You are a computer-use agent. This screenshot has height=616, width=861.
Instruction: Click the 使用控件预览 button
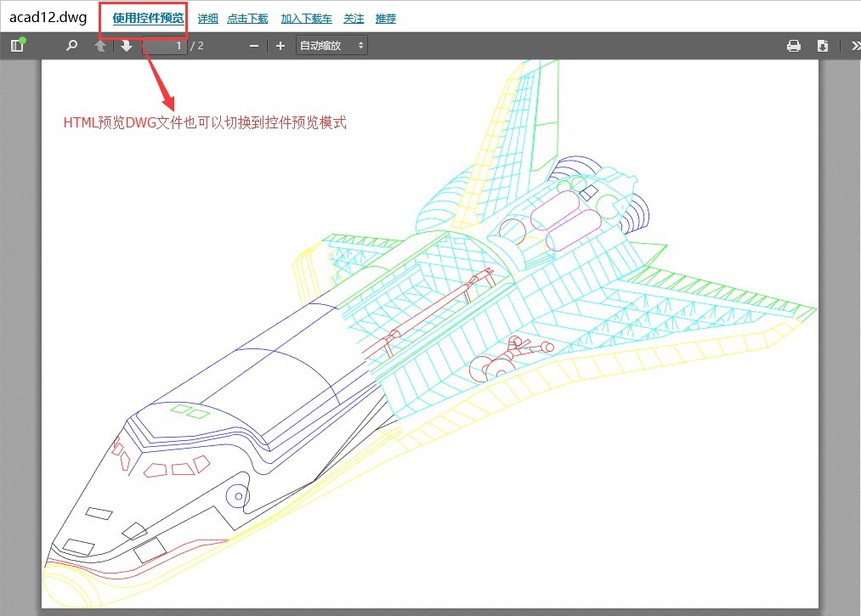tap(144, 17)
